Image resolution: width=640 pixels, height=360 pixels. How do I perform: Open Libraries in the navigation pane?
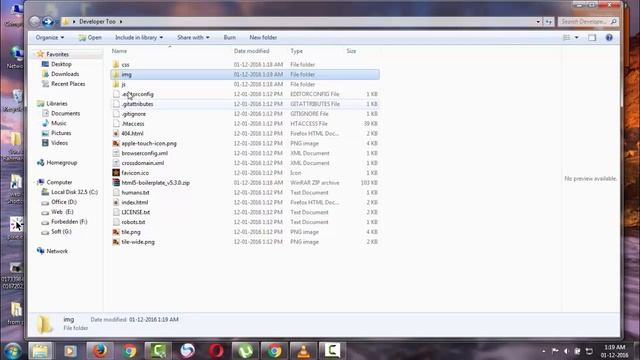pos(57,104)
